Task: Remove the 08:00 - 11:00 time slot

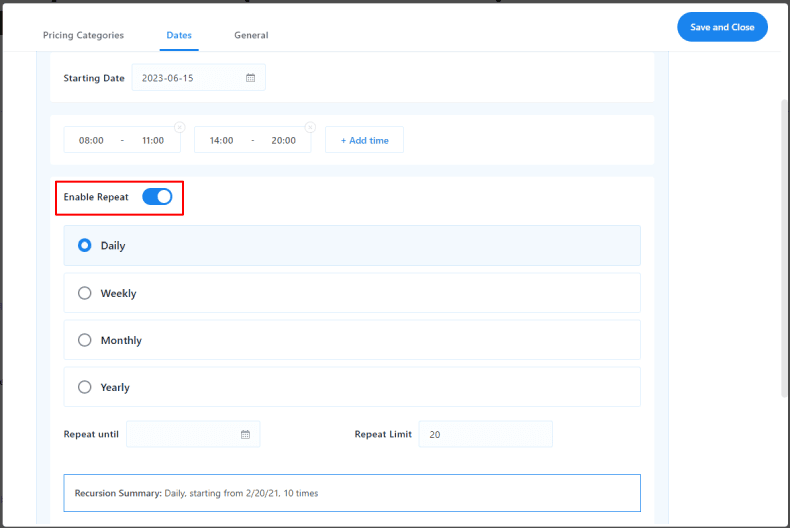Action: 179,127
